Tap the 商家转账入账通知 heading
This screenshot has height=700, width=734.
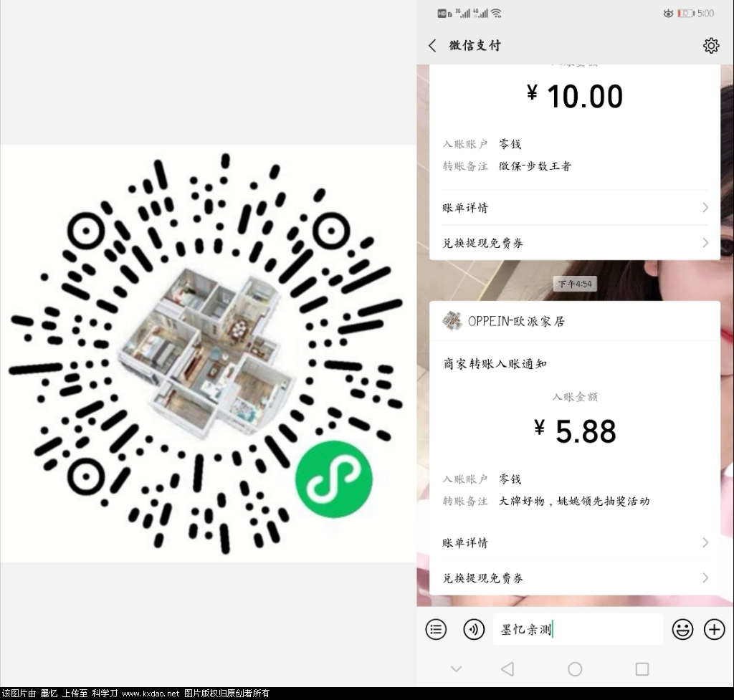point(495,363)
